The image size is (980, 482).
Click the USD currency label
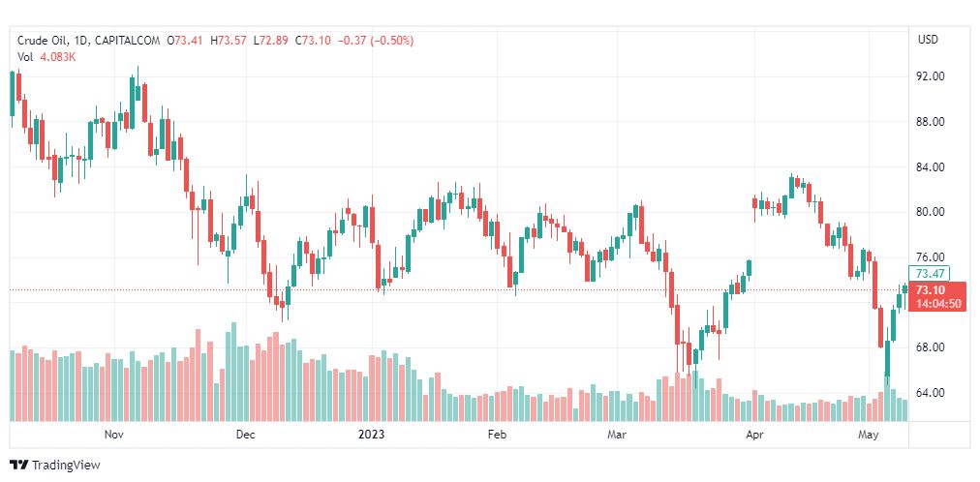[x=928, y=40]
